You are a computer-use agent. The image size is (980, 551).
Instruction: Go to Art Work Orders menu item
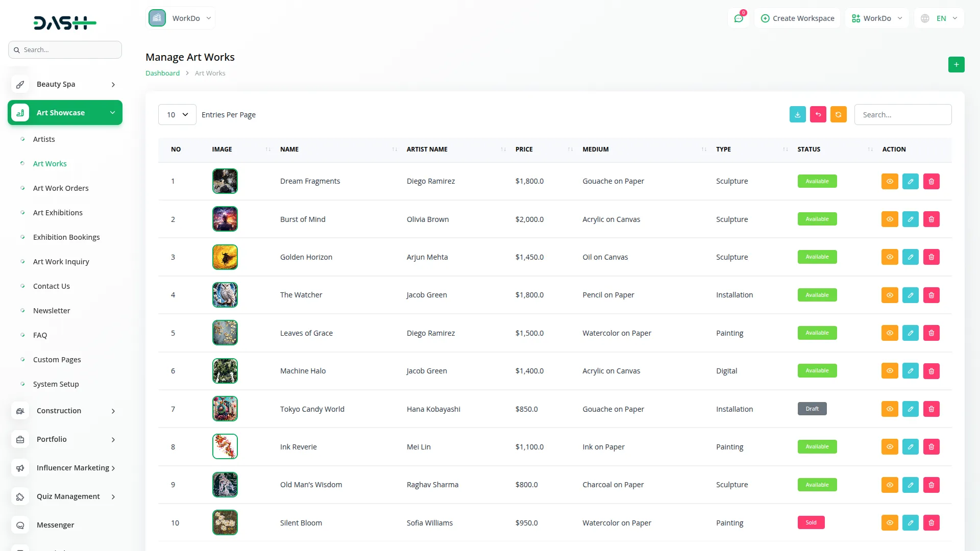click(x=61, y=188)
